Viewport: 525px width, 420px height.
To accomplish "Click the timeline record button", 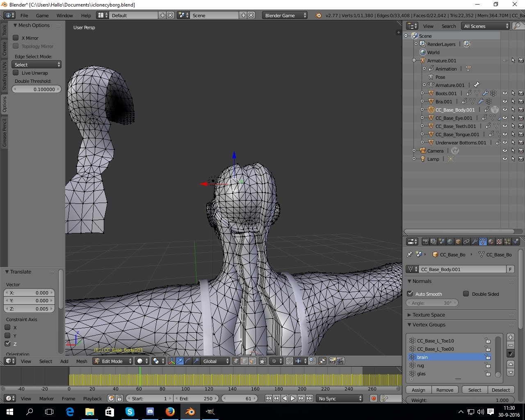I will 373,398.
